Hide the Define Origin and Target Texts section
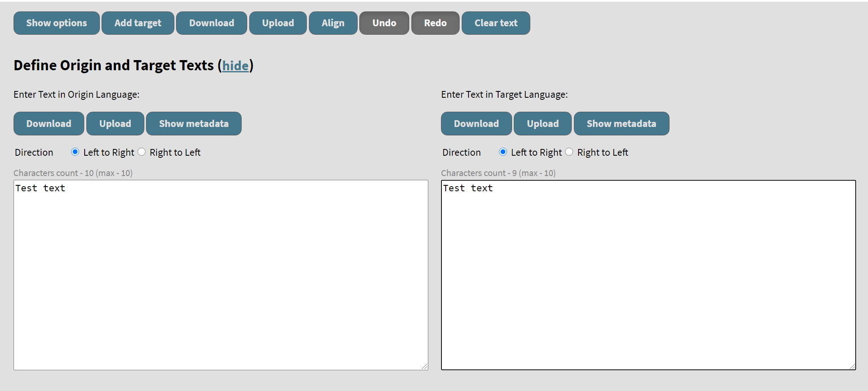This screenshot has width=868, height=391. coord(236,66)
